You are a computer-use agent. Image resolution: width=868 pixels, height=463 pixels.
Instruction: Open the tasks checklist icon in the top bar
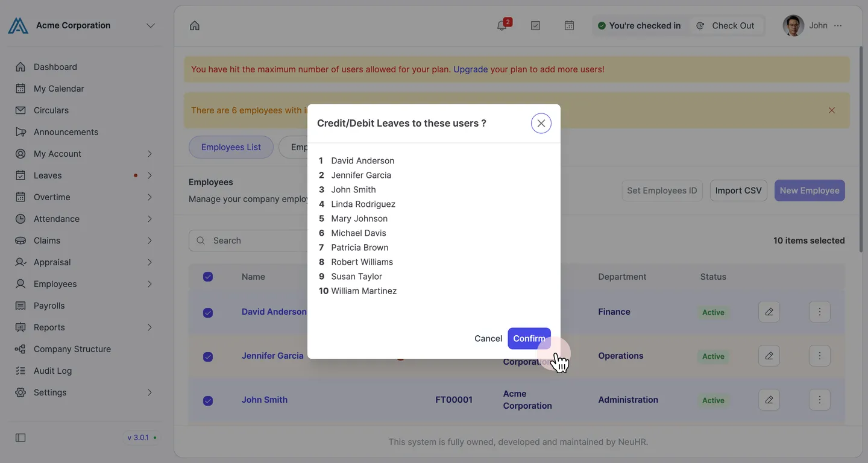[x=535, y=25]
